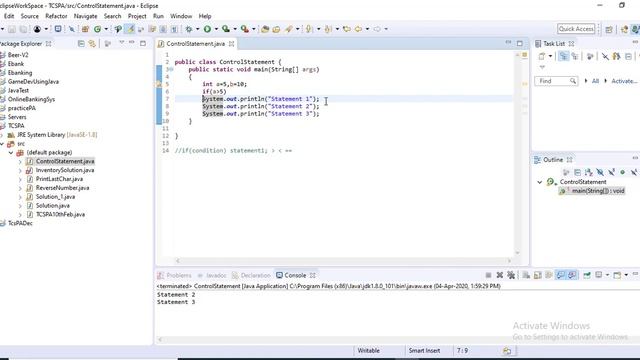
Task: Click the Back navigation yellow arrow
Action: pos(359,29)
